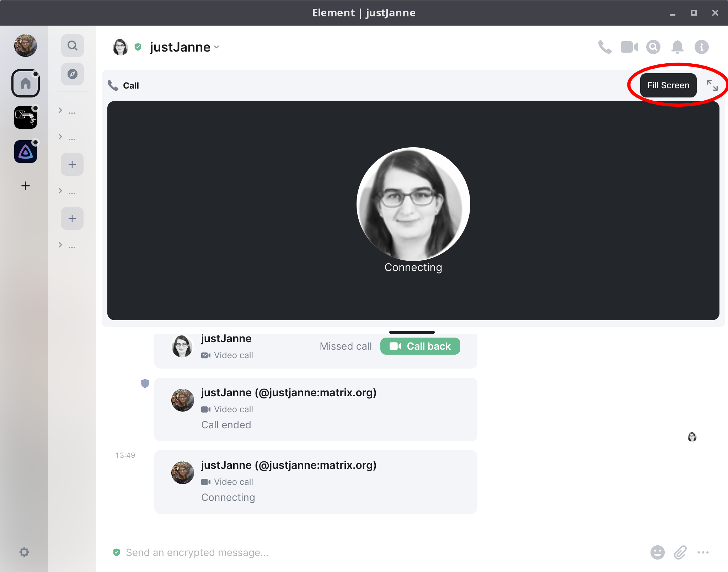Start a video call from the header
The height and width of the screenshot is (572, 728).
629,47
